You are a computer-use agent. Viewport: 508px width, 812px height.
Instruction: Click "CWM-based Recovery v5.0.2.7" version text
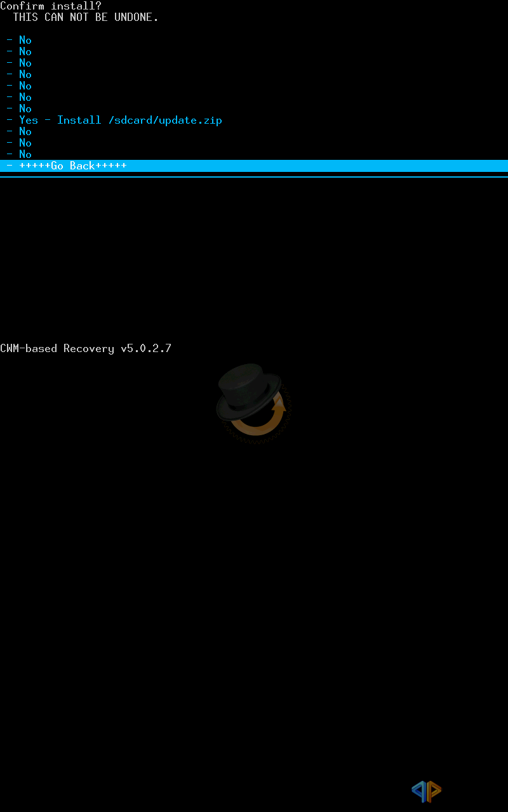[86, 348]
